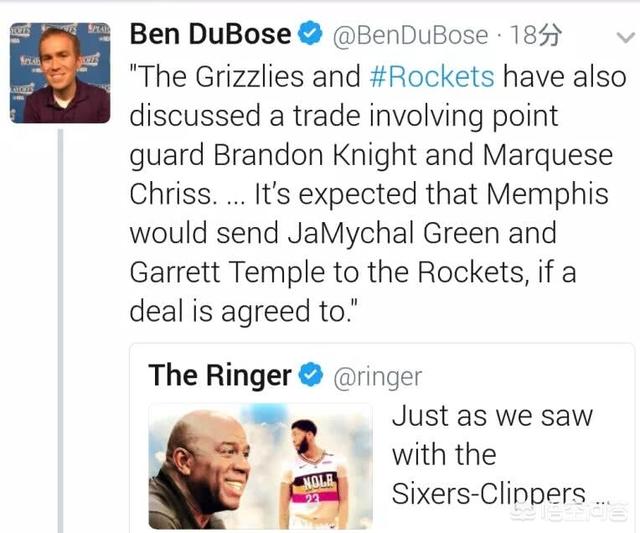Open quoted text 'Just as we saw'

coord(492,416)
